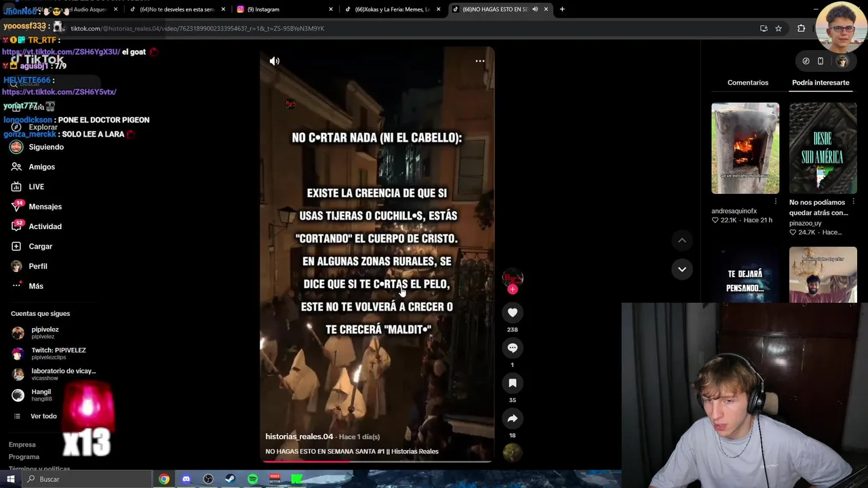Image resolution: width=868 pixels, height=488 pixels.
Task: Switch to the Podría interesarte tab
Action: (821, 83)
